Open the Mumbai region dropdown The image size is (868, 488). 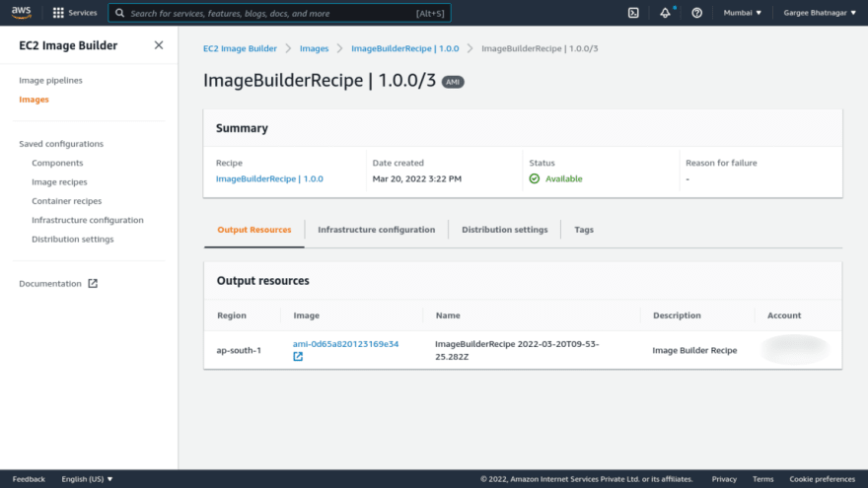[x=743, y=13]
